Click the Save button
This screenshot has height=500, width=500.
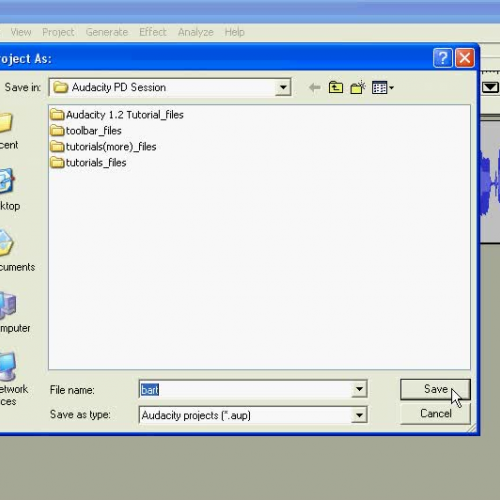[x=435, y=389]
